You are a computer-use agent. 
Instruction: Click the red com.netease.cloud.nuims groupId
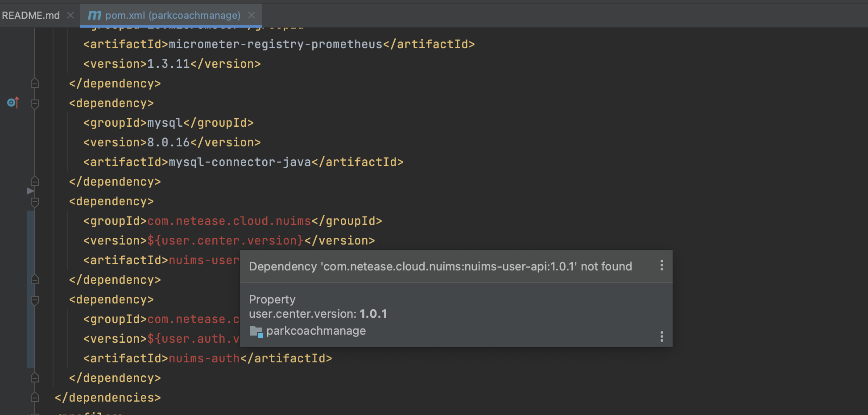(229, 221)
